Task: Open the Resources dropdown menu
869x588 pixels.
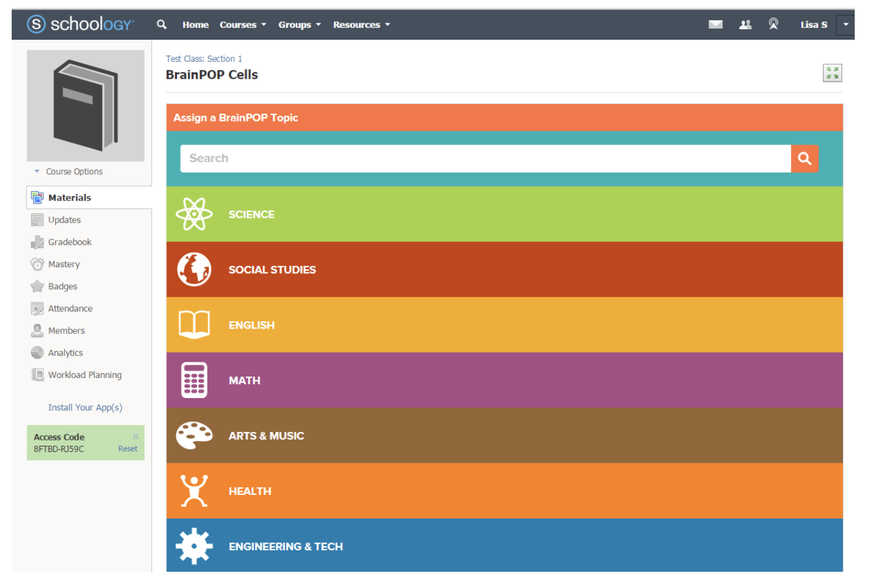Action: coord(361,25)
